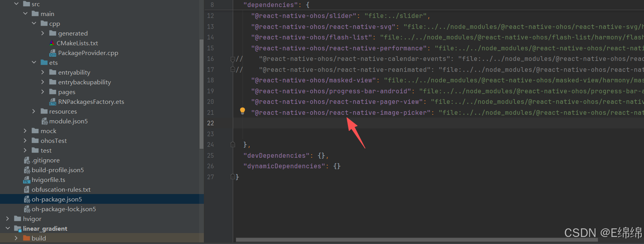This screenshot has width=644, height=244.
Task: Click the module.json5 file icon
Action: coord(44,121)
